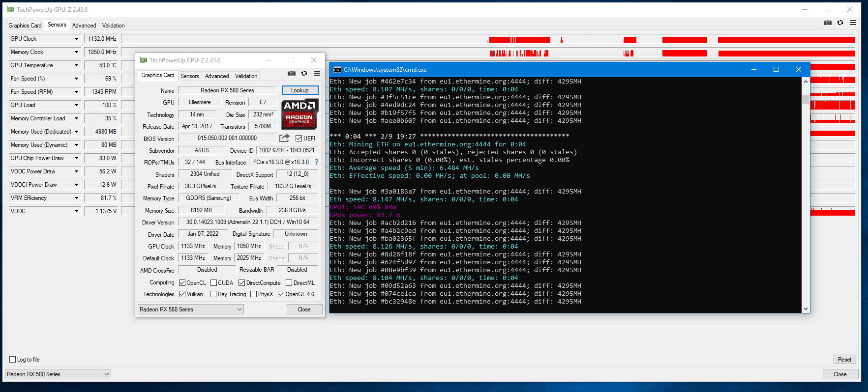Toggle the Vulkan checkbox
The height and width of the screenshot is (392, 868).
click(x=182, y=294)
